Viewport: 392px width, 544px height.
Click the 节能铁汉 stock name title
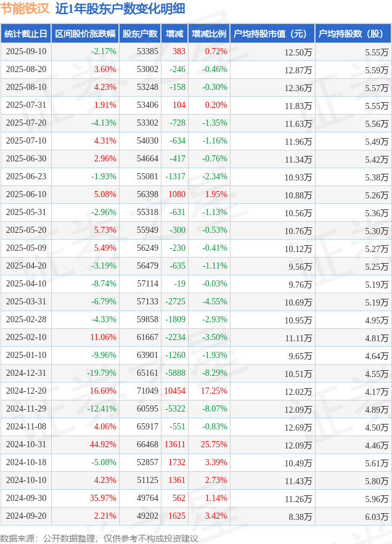pyautogui.click(x=25, y=9)
